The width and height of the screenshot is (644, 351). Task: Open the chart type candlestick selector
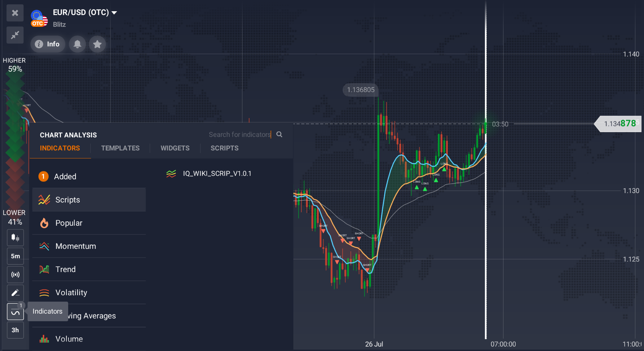(15, 238)
